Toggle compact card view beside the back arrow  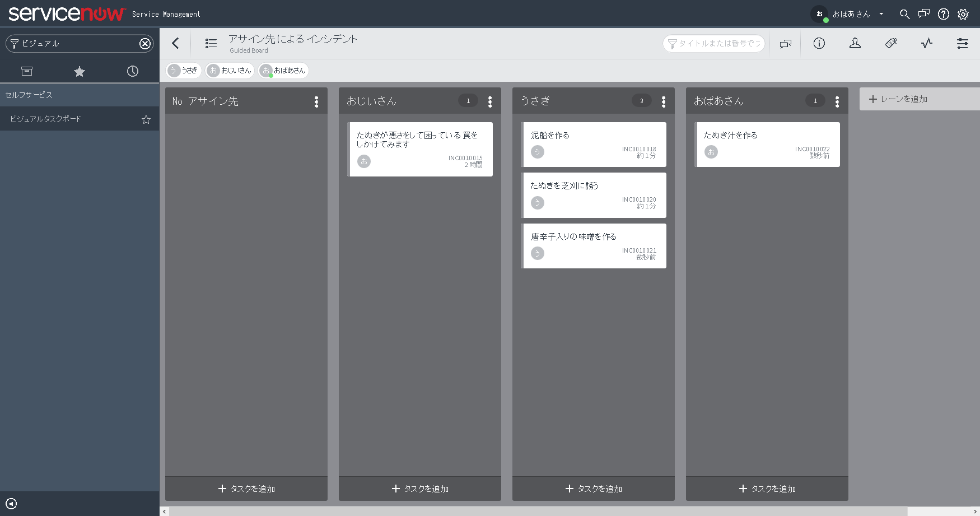tap(211, 43)
